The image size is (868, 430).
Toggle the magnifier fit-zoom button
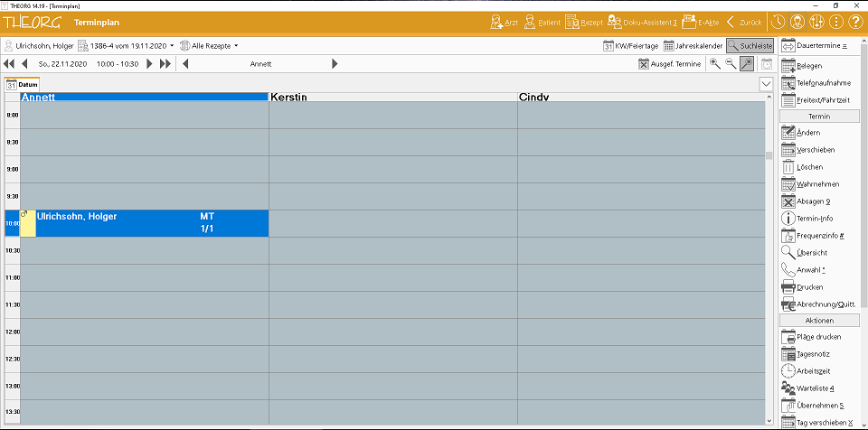[747, 63]
